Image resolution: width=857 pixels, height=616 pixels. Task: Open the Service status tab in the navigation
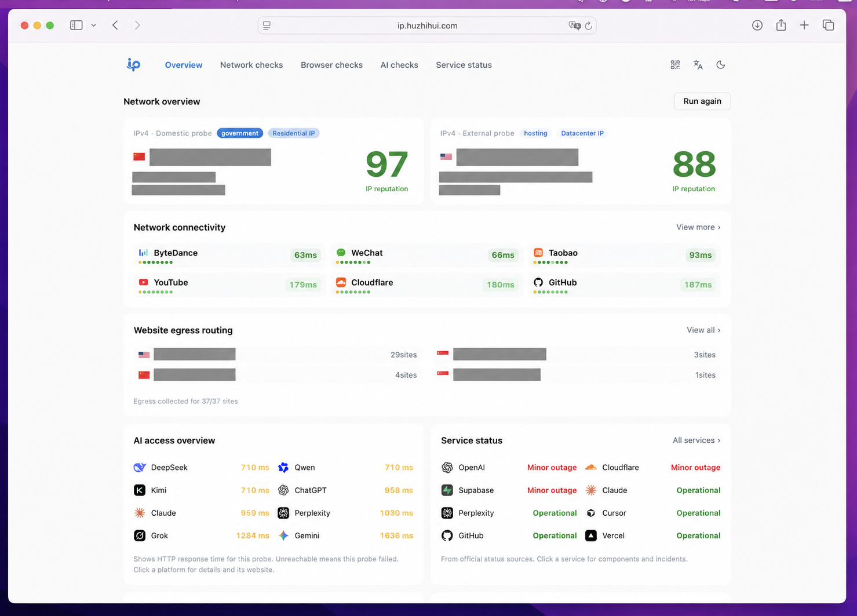click(x=464, y=65)
